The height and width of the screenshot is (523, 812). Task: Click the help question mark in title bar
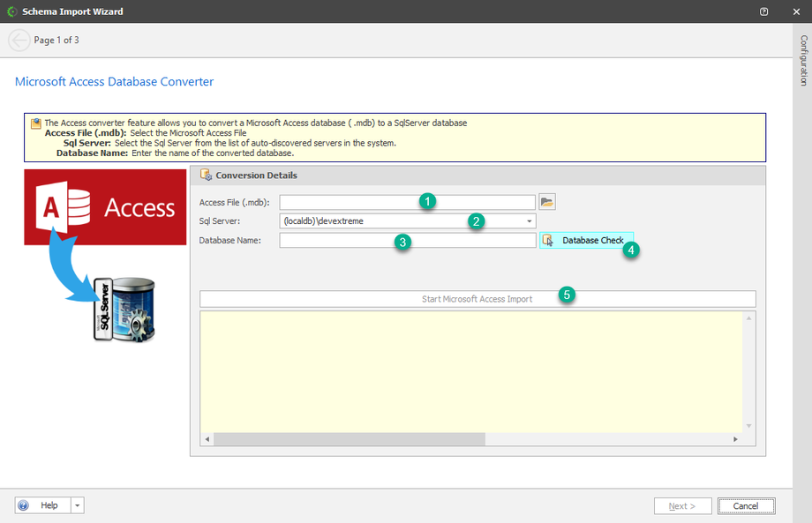pos(763,11)
